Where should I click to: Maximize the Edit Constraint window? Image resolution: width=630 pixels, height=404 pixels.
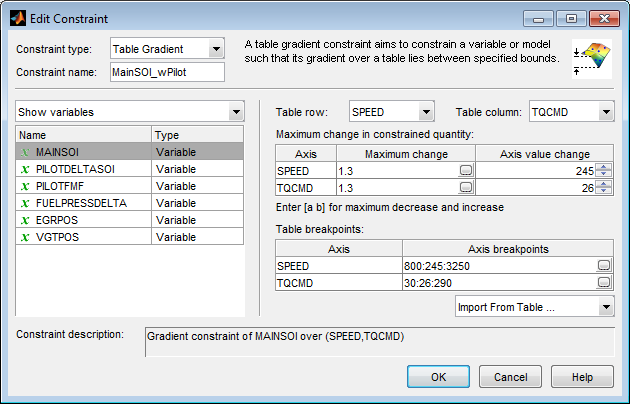[x=571, y=19]
